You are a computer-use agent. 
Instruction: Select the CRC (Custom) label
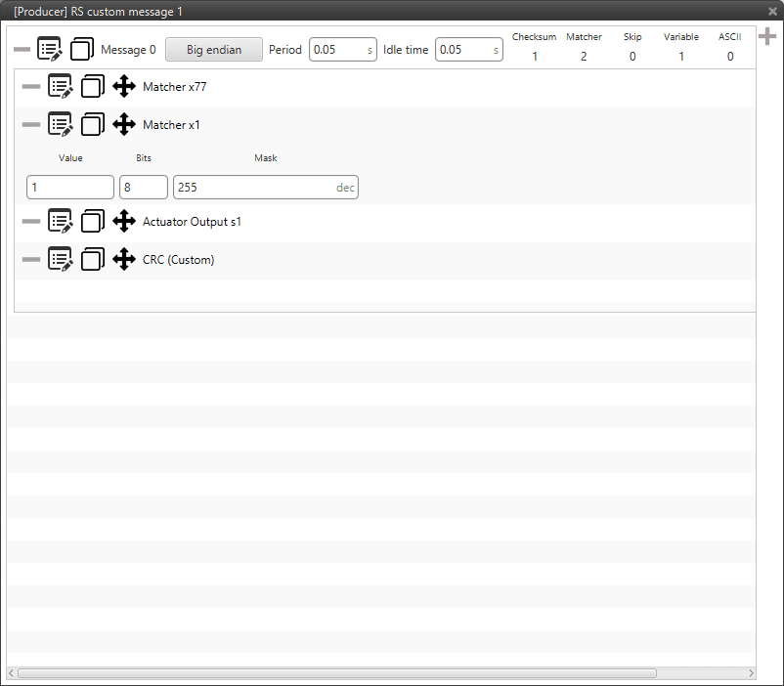[179, 260]
